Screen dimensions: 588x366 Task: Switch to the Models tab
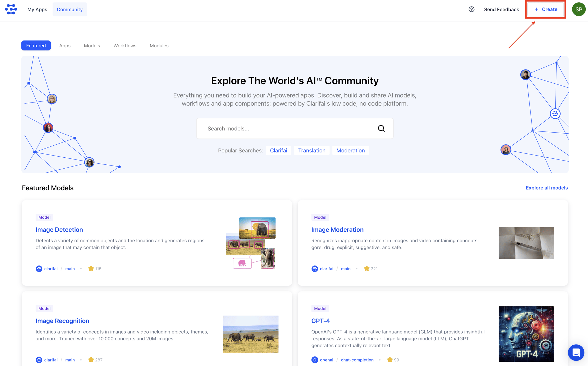tap(92, 45)
